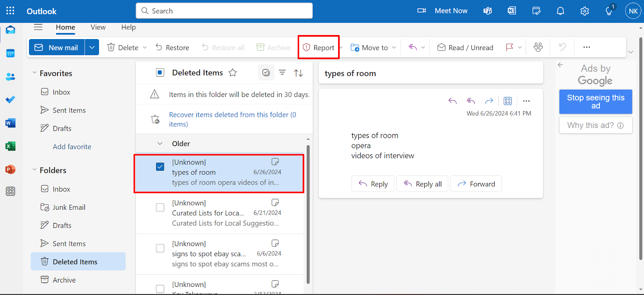Click the Read / Unread button
This screenshot has width=644, height=295.
465,47
